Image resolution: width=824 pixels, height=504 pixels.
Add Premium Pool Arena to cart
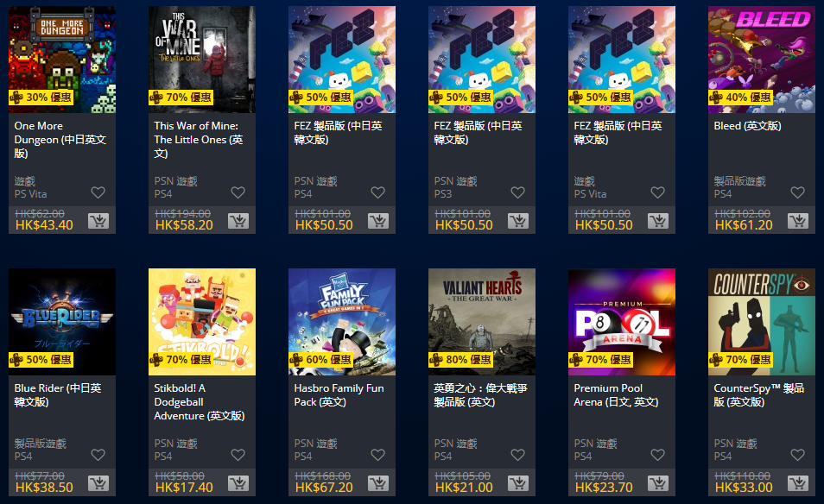coord(658,483)
